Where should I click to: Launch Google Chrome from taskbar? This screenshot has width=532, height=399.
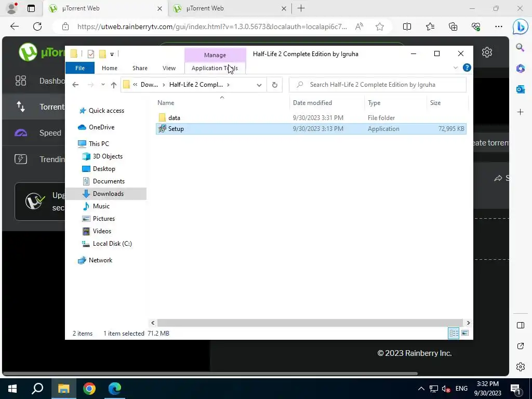coord(89,388)
